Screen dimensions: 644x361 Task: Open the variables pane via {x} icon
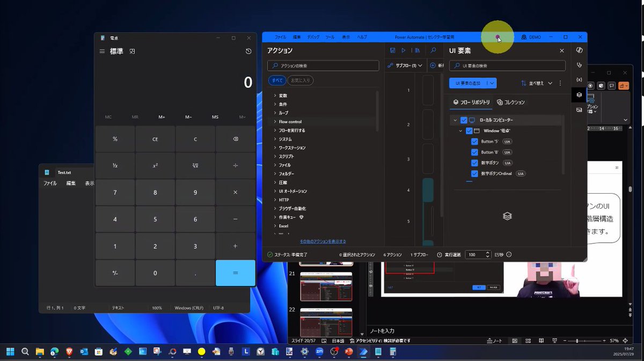579,79
